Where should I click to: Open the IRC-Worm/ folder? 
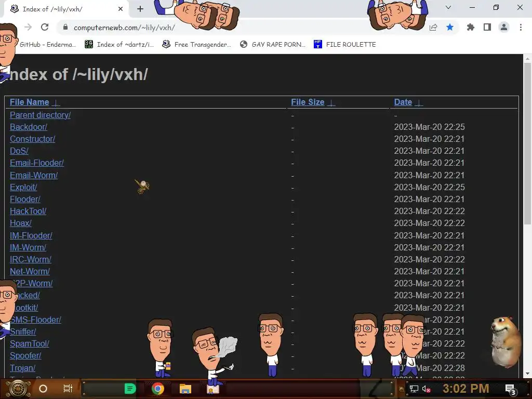pos(31,259)
